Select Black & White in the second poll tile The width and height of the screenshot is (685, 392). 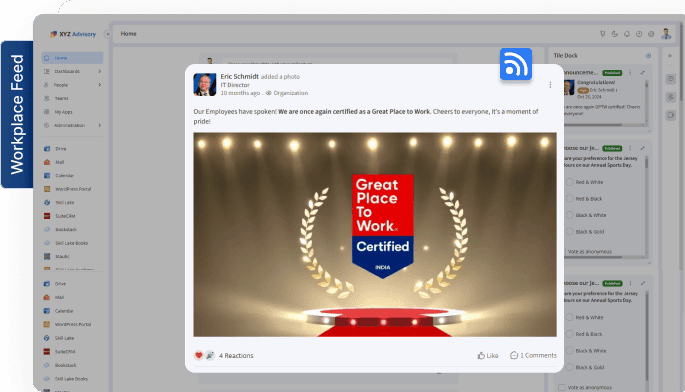(570, 350)
